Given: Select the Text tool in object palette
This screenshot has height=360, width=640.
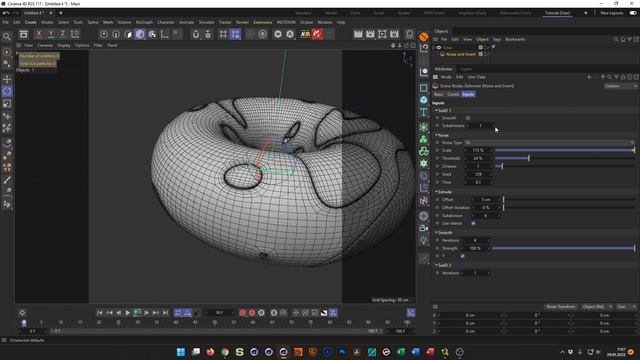Looking at the screenshot, I should point(424,112).
